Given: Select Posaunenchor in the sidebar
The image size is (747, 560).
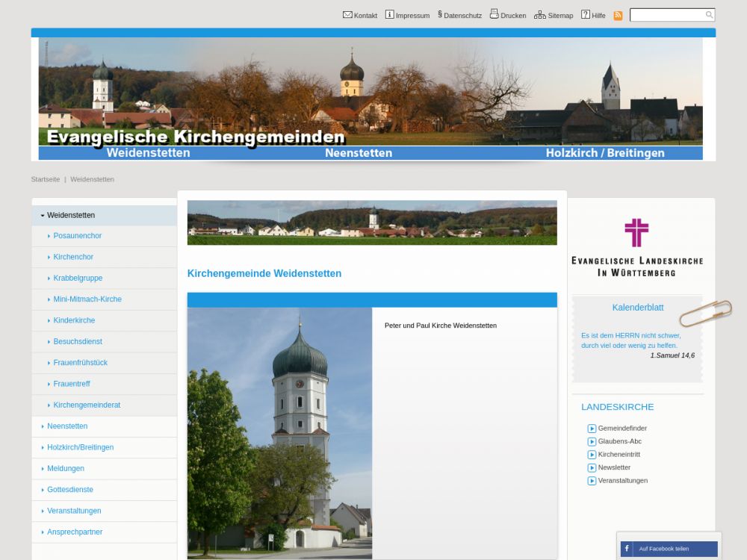Looking at the screenshot, I should (77, 236).
